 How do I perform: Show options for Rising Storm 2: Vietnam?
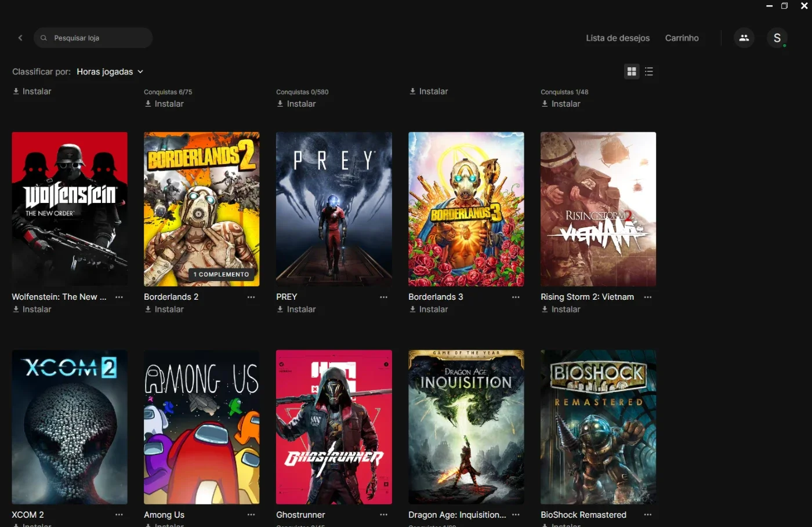(x=648, y=297)
